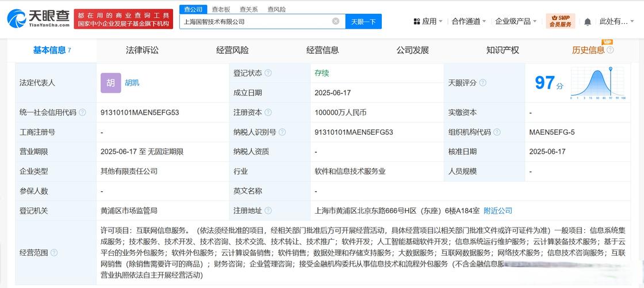Switch to the 知识产权 tab
The image size is (644, 288).
tap(503, 50)
